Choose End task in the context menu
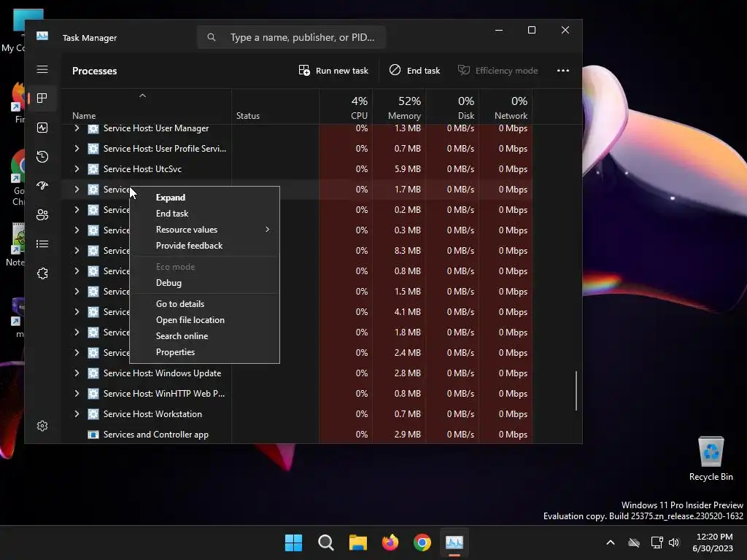 point(204,214)
